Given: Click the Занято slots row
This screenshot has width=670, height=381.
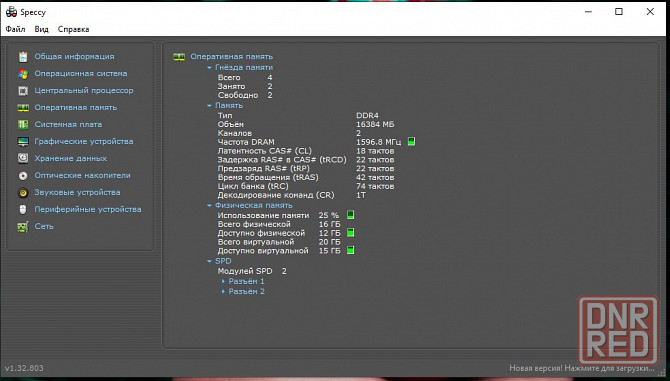Looking at the screenshot, I should (x=245, y=86).
